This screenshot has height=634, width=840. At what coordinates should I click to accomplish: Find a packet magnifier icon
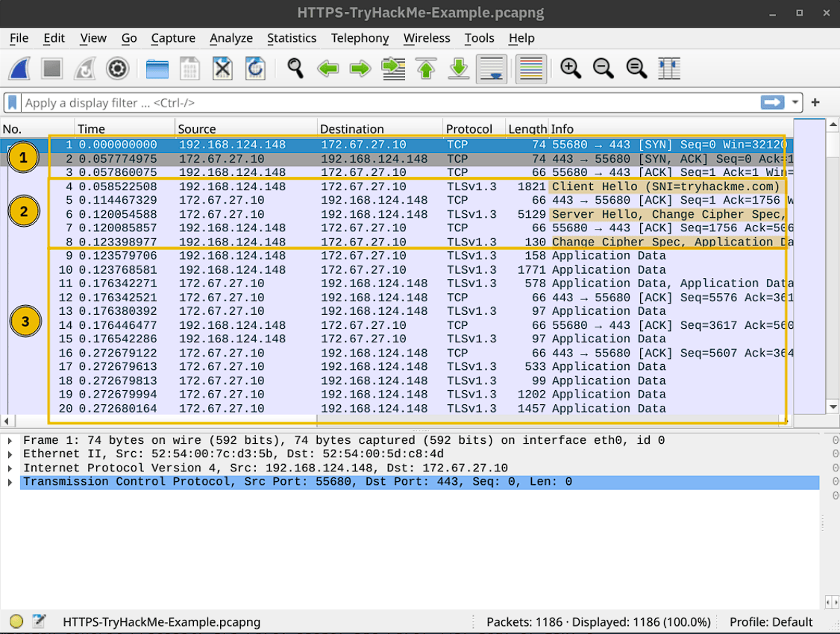[295, 69]
